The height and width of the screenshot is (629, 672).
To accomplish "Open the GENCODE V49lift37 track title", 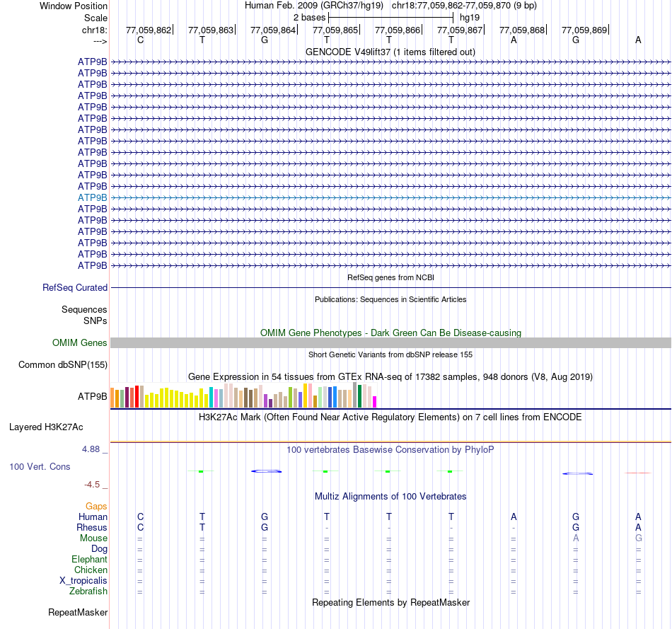I will point(390,52).
